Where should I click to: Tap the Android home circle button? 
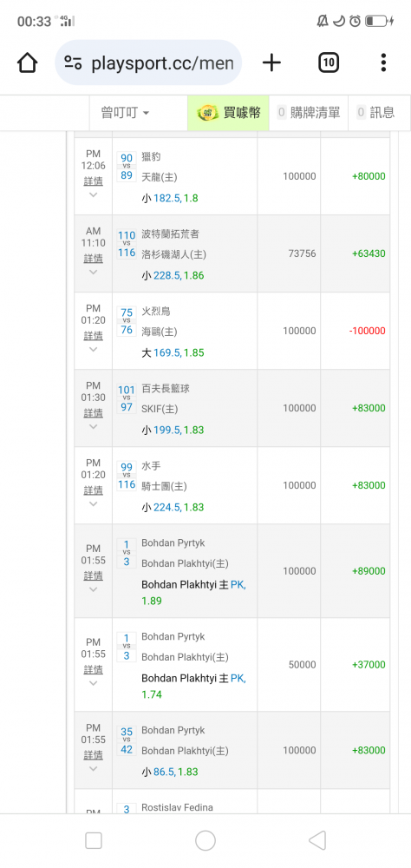[205, 840]
